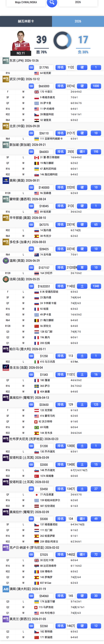Image resolution: width=104 pixels, height=644 pixels.
Task: Open the money icon beside $66003
Action: (31, 152)
